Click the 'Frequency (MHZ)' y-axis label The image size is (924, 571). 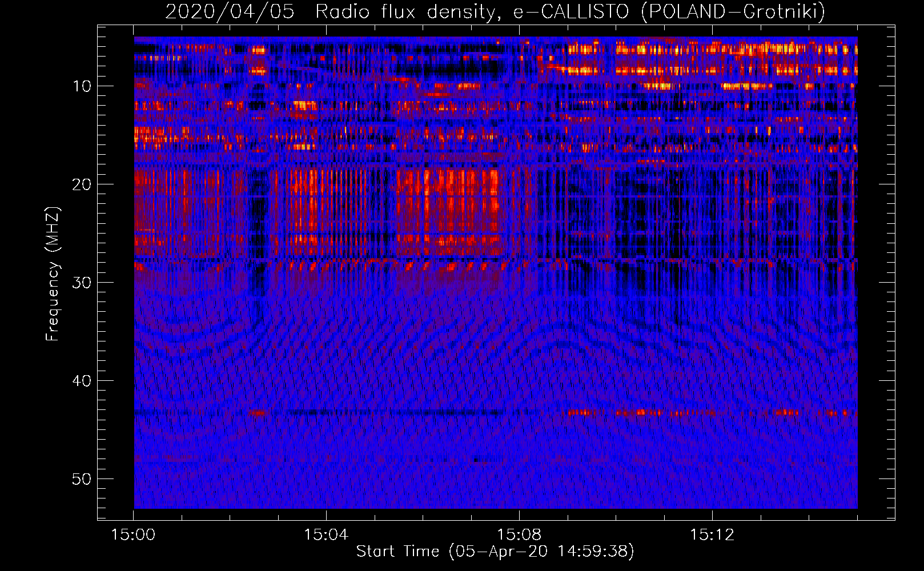(53, 274)
